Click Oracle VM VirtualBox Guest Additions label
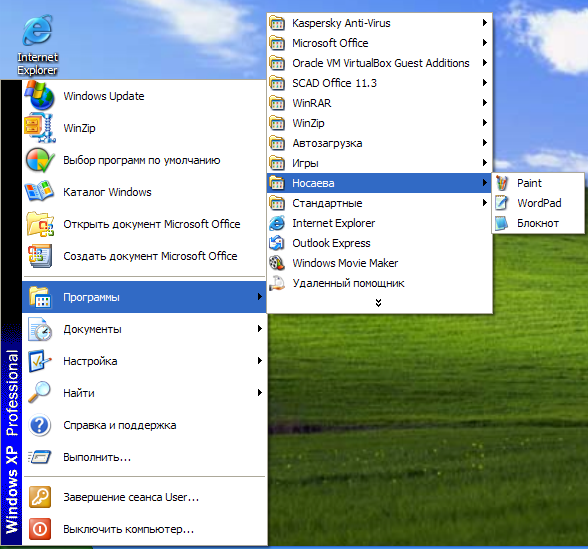This screenshot has height=549, width=588. tap(381, 63)
